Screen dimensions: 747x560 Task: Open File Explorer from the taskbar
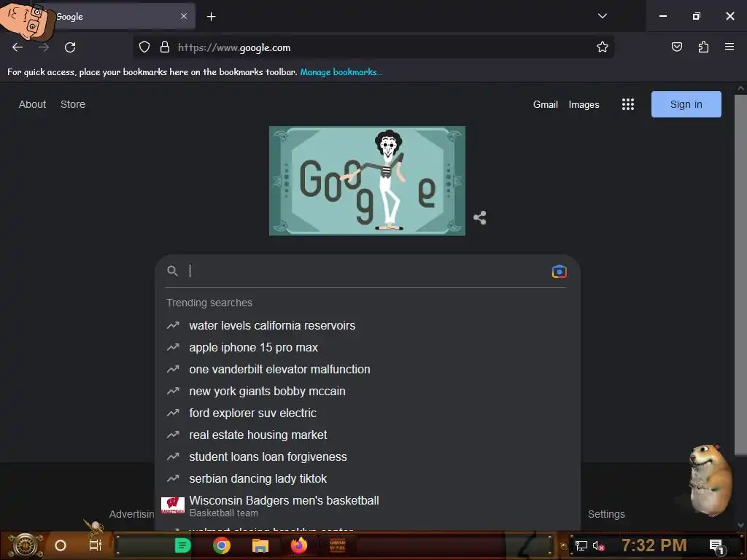[x=260, y=545]
